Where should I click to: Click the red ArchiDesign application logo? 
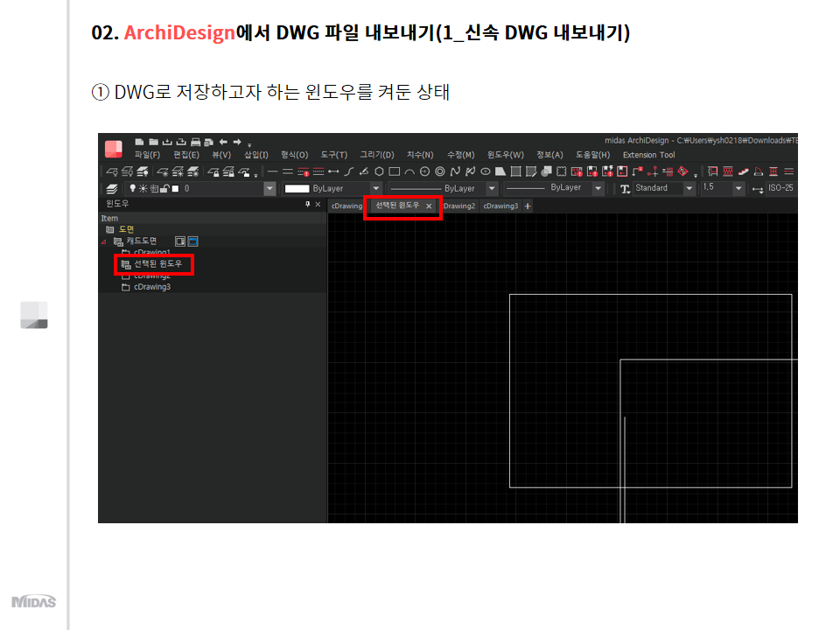[114, 149]
